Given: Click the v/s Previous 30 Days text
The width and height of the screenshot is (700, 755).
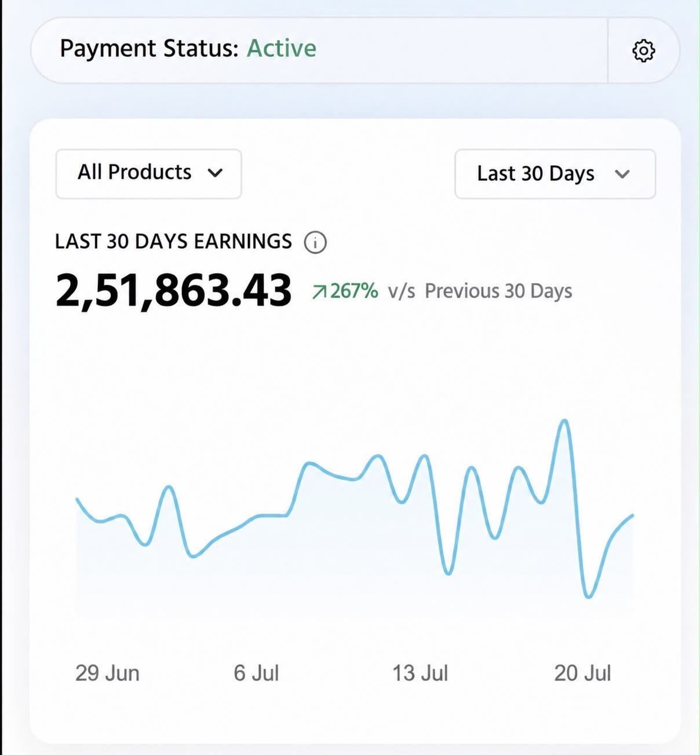Looking at the screenshot, I should click(x=480, y=291).
